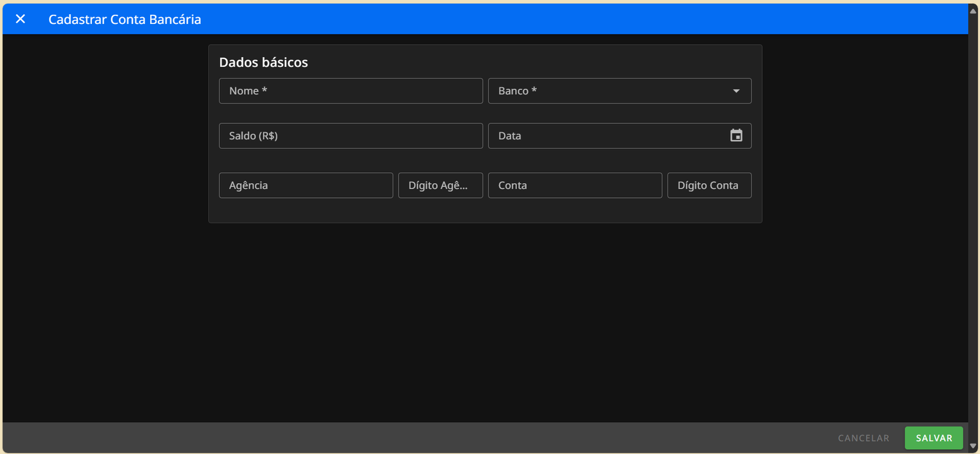Image resolution: width=980 pixels, height=454 pixels.
Task: Expand the Banco dropdown arrow
Action: 736,91
